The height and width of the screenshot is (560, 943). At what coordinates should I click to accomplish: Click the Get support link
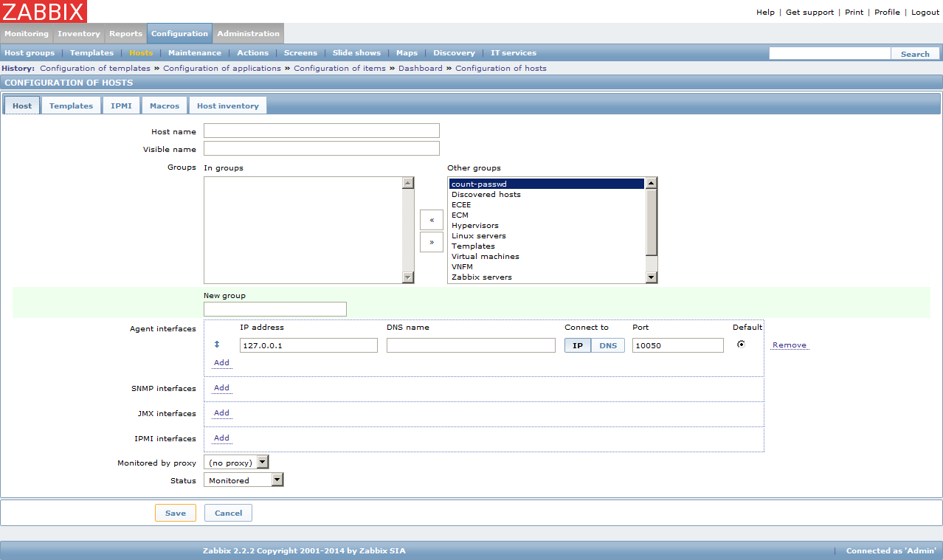coord(809,13)
